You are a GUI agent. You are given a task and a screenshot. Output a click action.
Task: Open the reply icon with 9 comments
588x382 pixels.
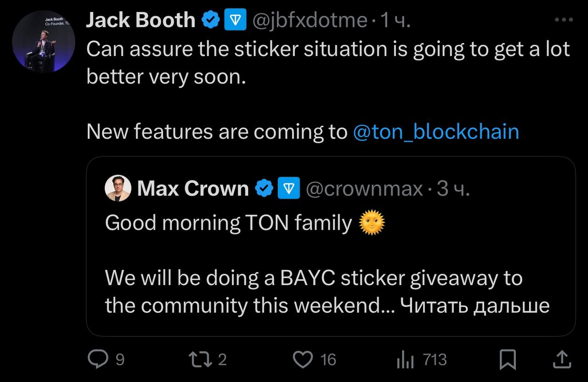tap(97, 359)
